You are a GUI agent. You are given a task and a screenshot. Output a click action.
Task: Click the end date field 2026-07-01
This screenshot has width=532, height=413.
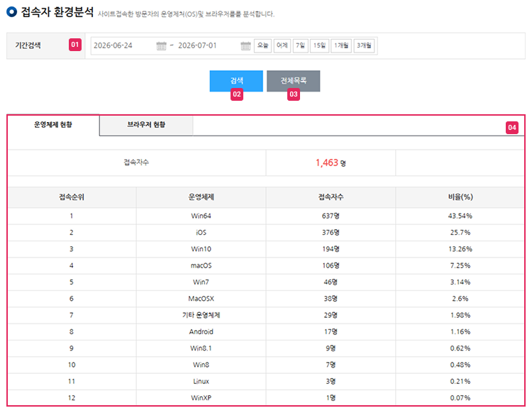(197, 45)
